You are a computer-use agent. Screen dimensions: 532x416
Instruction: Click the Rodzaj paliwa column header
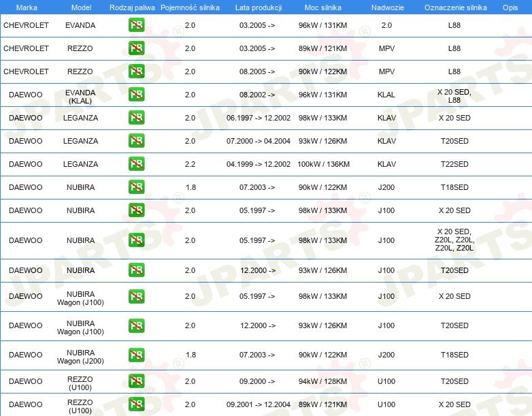pyautogui.click(x=132, y=7)
